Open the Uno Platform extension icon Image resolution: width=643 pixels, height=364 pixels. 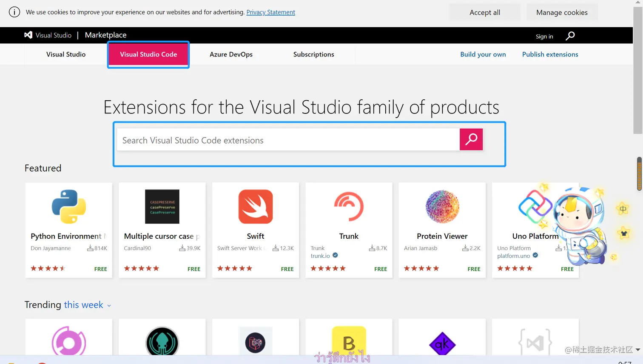tap(535, 206)
